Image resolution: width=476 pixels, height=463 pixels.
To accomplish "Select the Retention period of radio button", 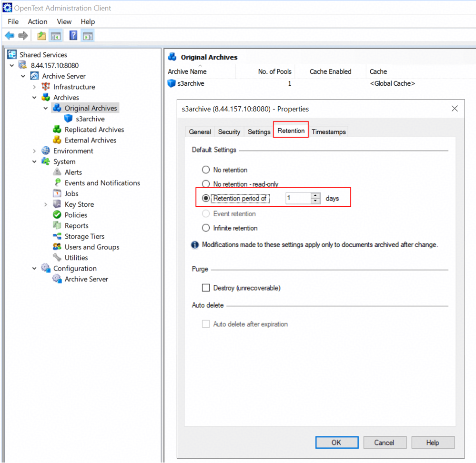I will 206,198.
